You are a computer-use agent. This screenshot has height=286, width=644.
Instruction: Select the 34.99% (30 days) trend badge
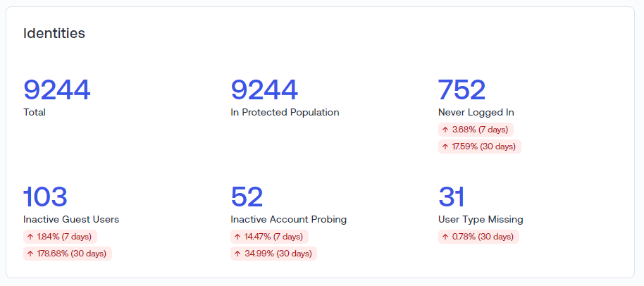[273, 254]
